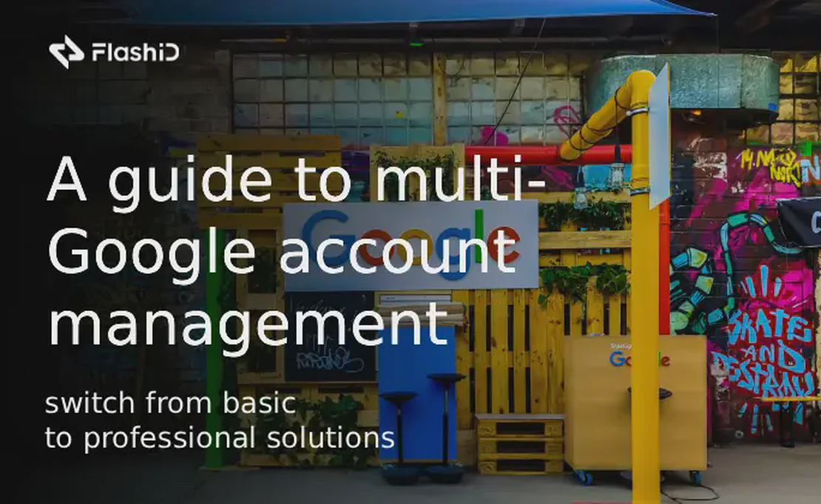The image size is (821, 504).
Task: Click the FlashID logo icon
Action: click(66, 52)
